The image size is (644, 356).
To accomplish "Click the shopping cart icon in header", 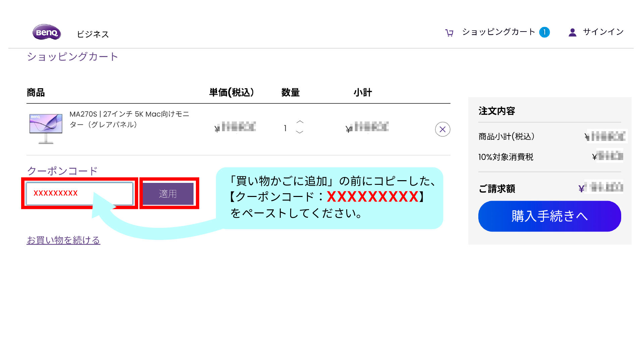I will [x=449, y=33].
